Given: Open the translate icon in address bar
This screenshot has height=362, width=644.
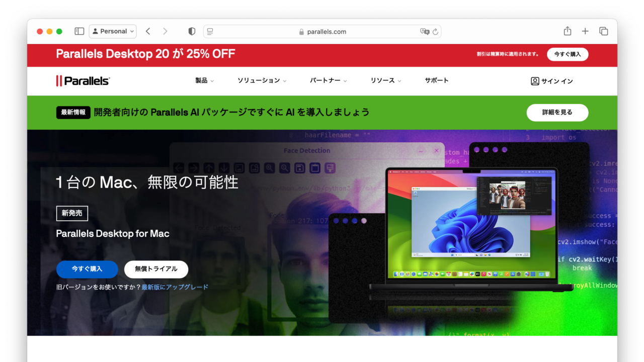Looking at the screenshot, I should click(x=425, y=31).
